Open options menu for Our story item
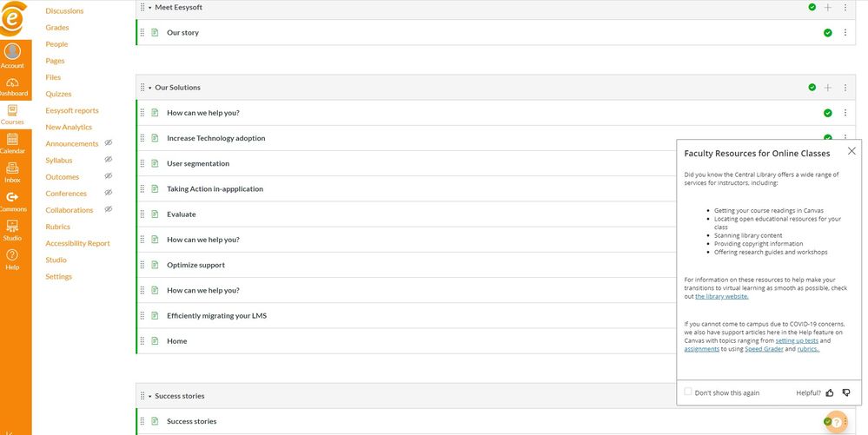 [x=845, y=33]
